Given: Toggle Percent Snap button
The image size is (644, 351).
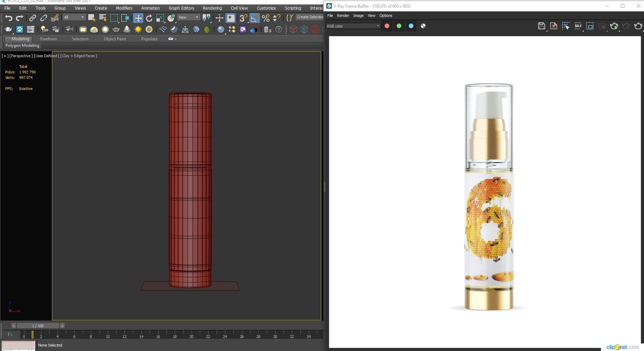Looking at the screenshot, I should pos(266,18).
